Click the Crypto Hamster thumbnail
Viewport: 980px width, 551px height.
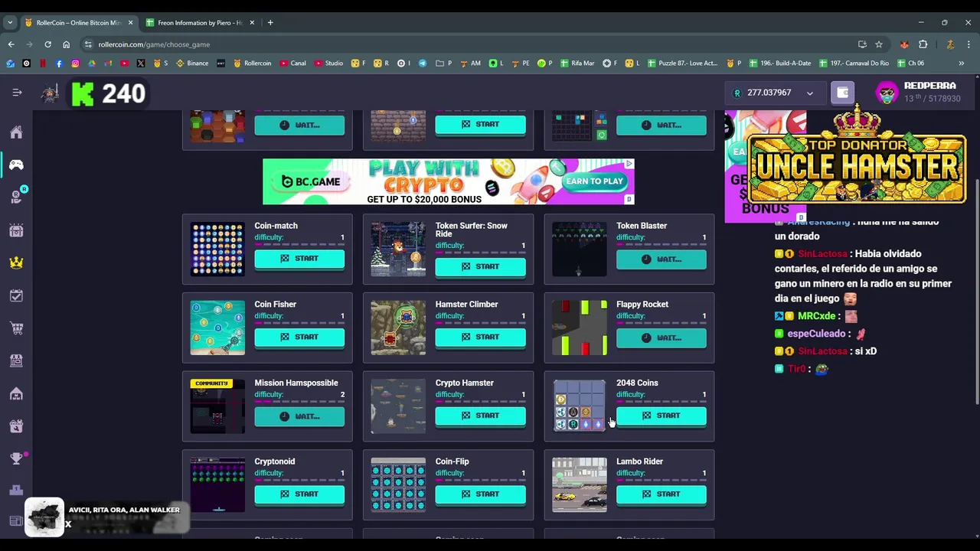pyautogui.click(x=398, y=406)
